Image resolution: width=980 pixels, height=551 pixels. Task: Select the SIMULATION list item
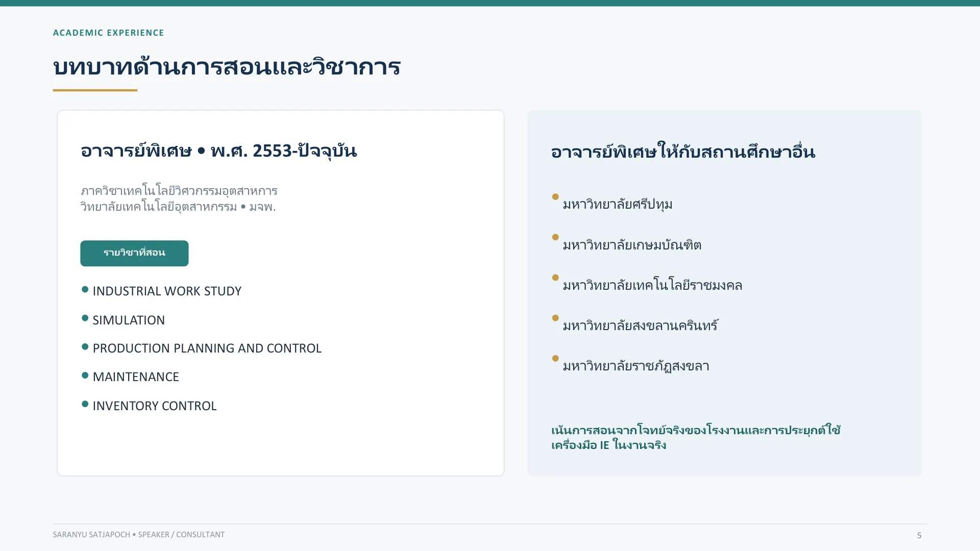point(129,320)
